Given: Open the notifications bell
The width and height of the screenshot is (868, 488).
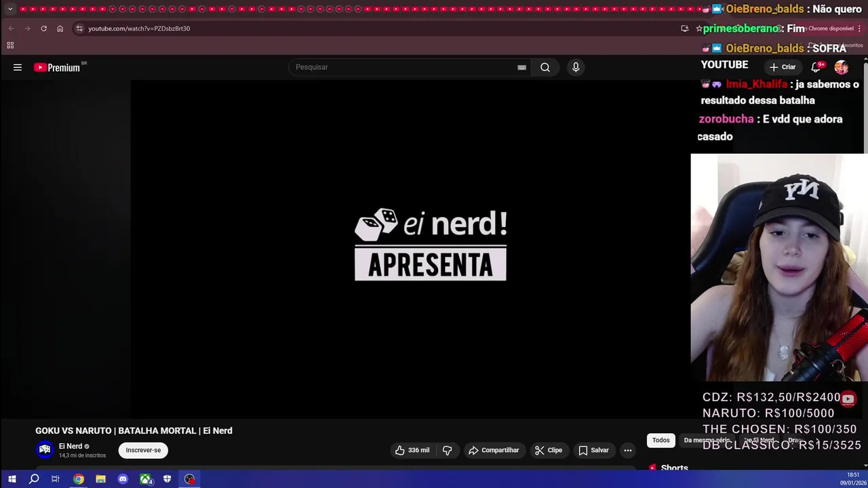Looking at the screenshot, I should pos(816,67).
